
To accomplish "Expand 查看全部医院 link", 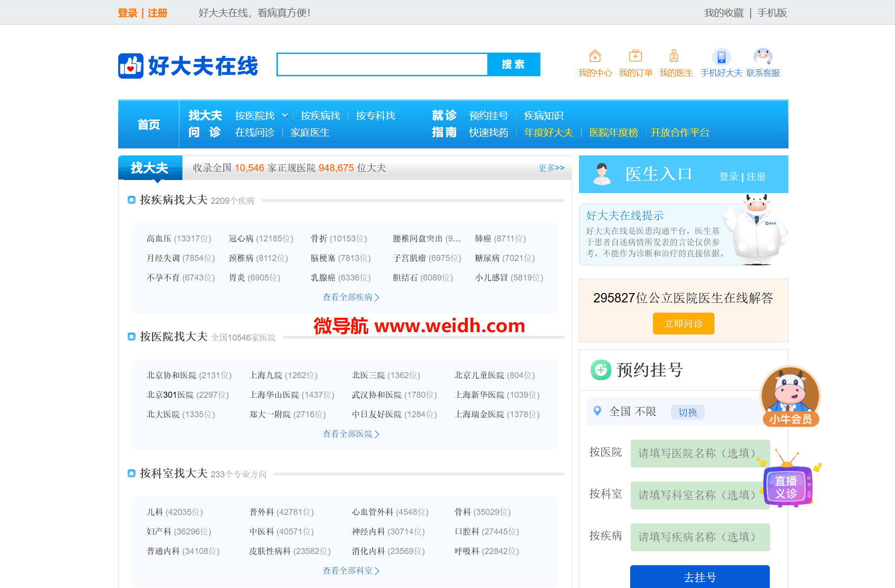I will [351, 434].
